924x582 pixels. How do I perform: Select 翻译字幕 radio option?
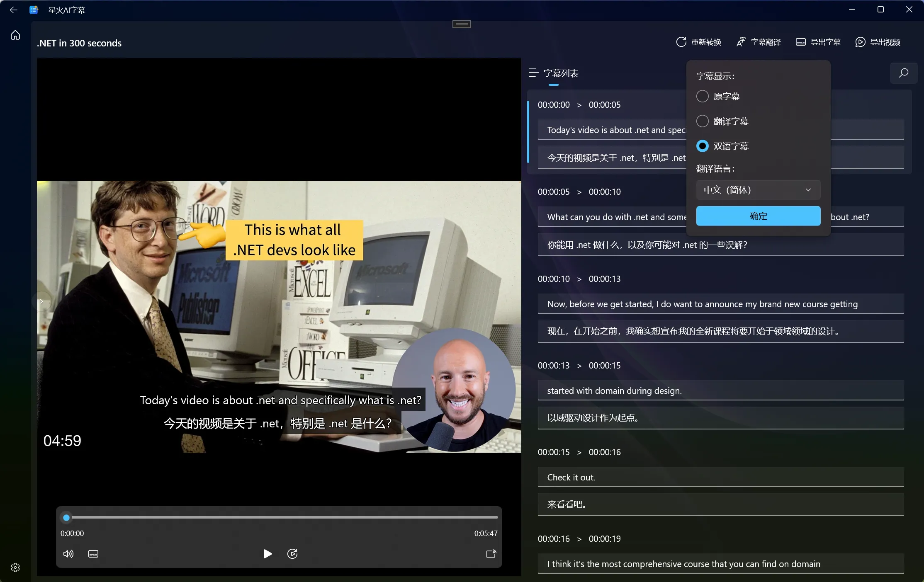pyautogui.click(x=703, y=121)
